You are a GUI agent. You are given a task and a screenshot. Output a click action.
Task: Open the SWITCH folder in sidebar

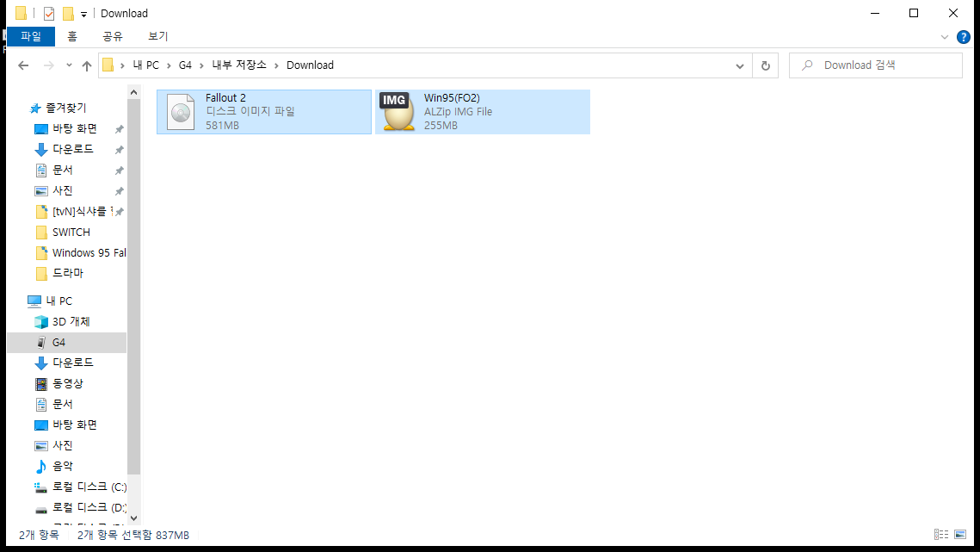pos(71,233)
